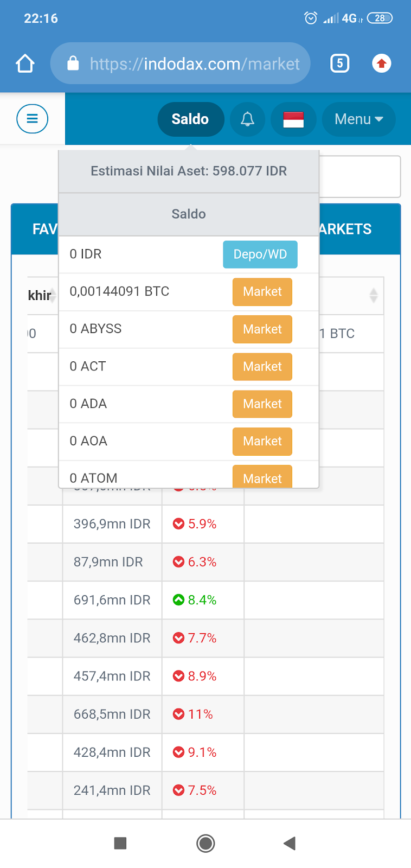Tap the browser home icon
Screen dimensions: 411x868
tap(25, 63)
